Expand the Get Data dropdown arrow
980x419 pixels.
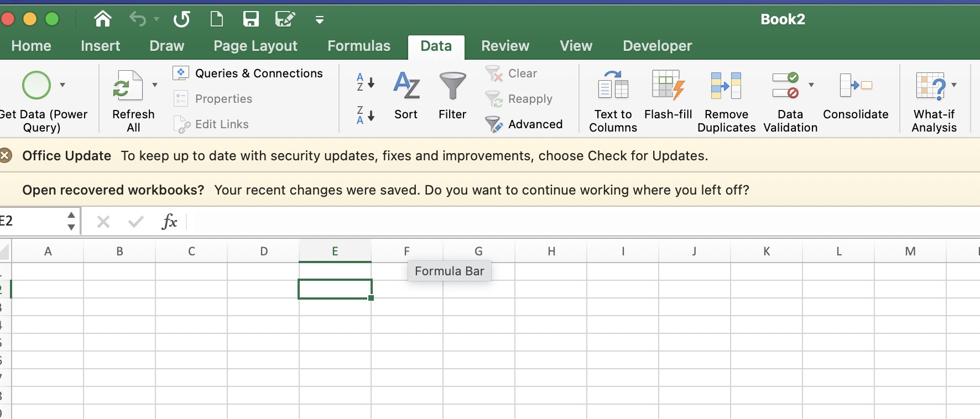click(62, 85)
